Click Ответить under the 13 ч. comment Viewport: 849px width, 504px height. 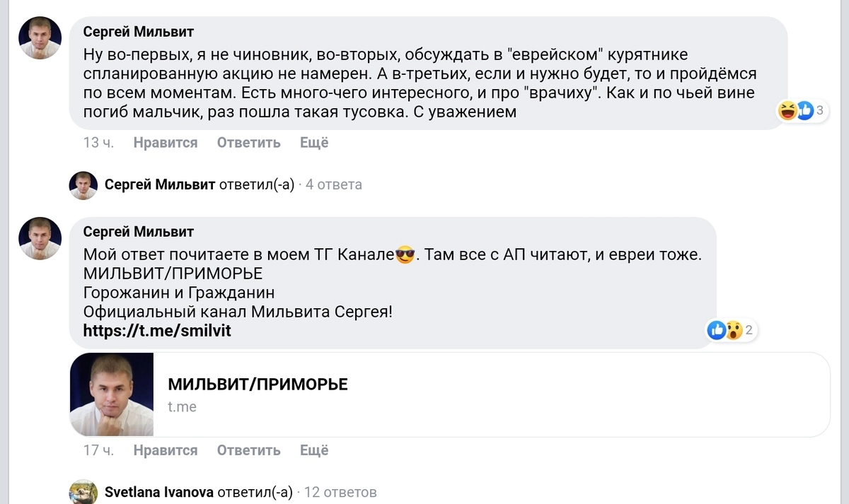point(248,143)
